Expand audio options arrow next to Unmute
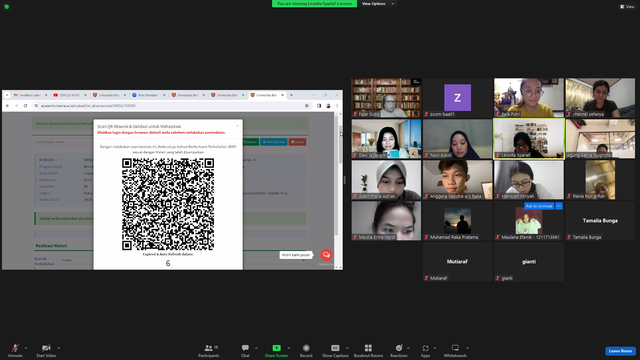The width and height of the screenshot is (640, 360). pyautogui.click(x=26, y=348)
